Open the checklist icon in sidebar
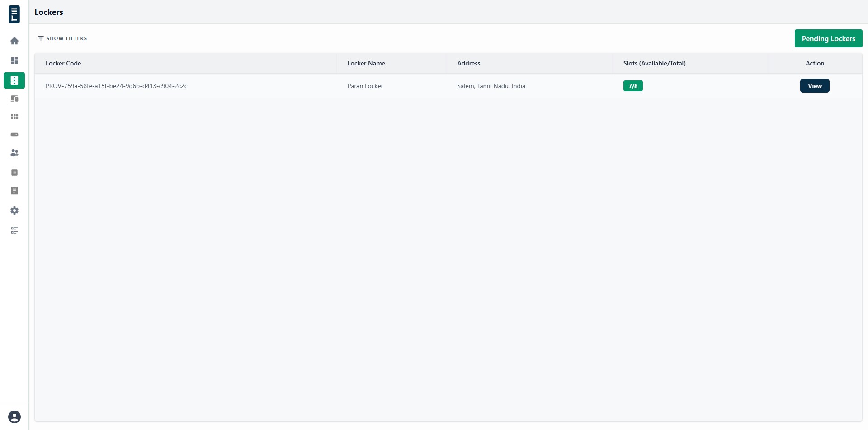Viewport: 868px width, 430px height. pyautogui.click(x=14, y=230)
